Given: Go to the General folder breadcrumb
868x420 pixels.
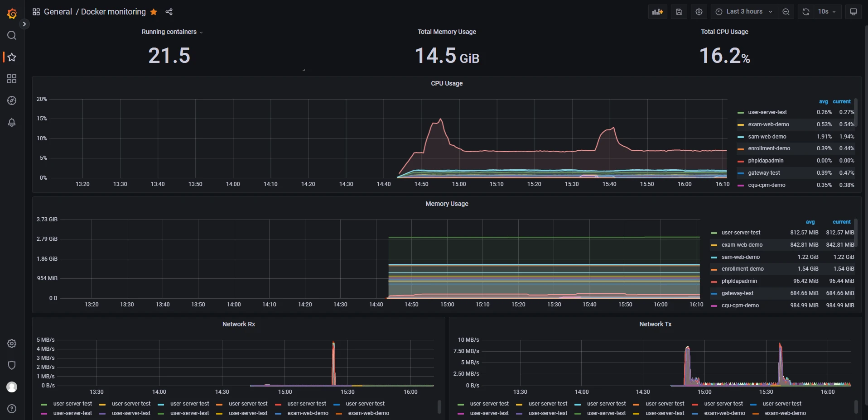Looking at the screenshot, I should [58, 12].
